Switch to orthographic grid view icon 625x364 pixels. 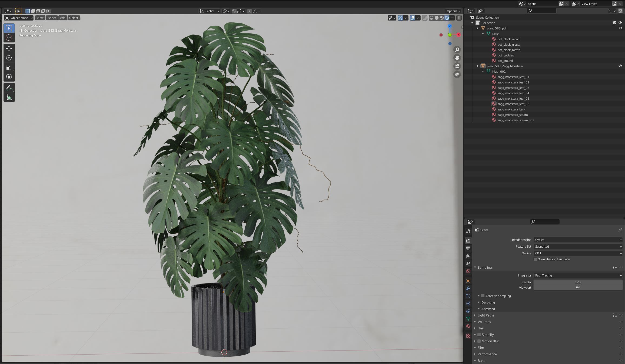pyautogui.click(x=457, y=75)
